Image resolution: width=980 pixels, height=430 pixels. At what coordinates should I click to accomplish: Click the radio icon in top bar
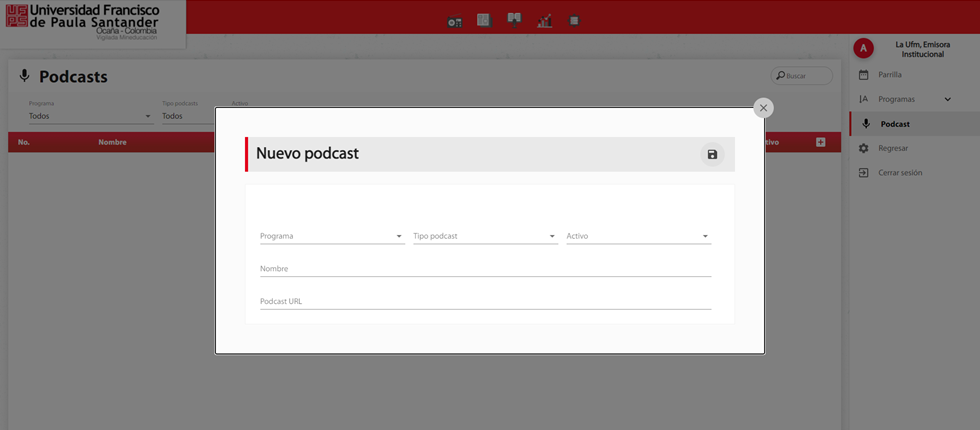tap(455, 21)
